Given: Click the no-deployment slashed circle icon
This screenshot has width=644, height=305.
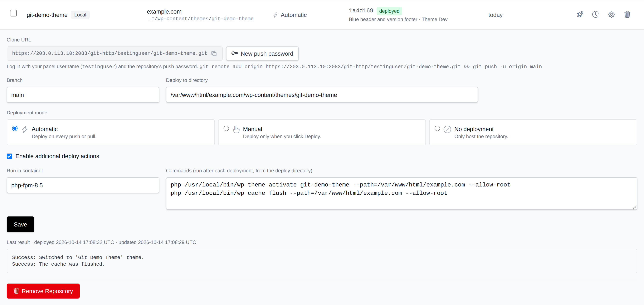Looking at the screenshot, I should (x=447, y=129).
